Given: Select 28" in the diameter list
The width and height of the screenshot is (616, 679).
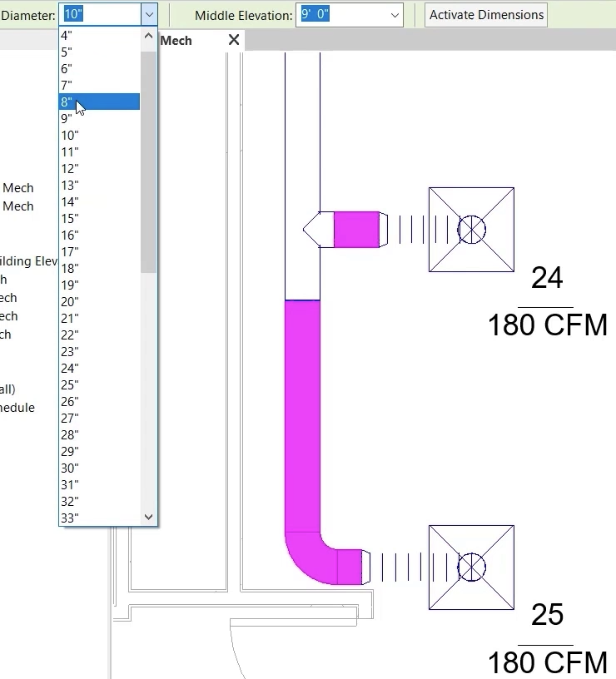Looking at the screenshot, I should tap(99, 434).
